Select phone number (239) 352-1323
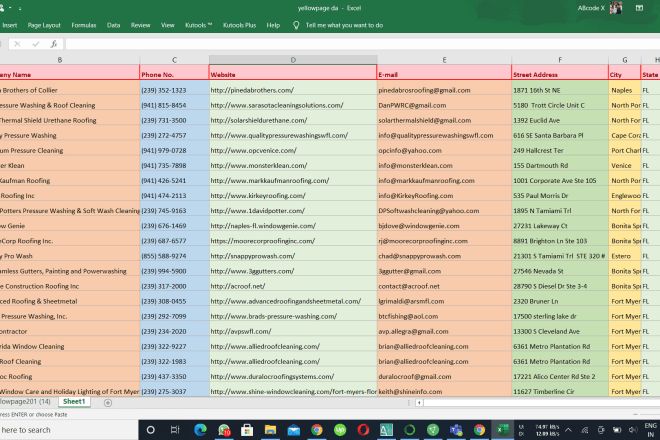Screen dimensions: 660x440 [174, 90]
